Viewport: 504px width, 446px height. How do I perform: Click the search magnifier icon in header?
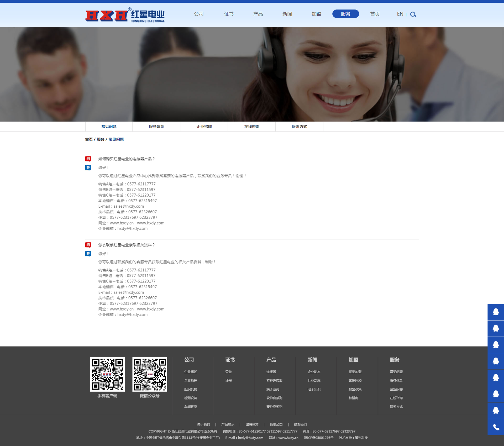click(413, 14)
